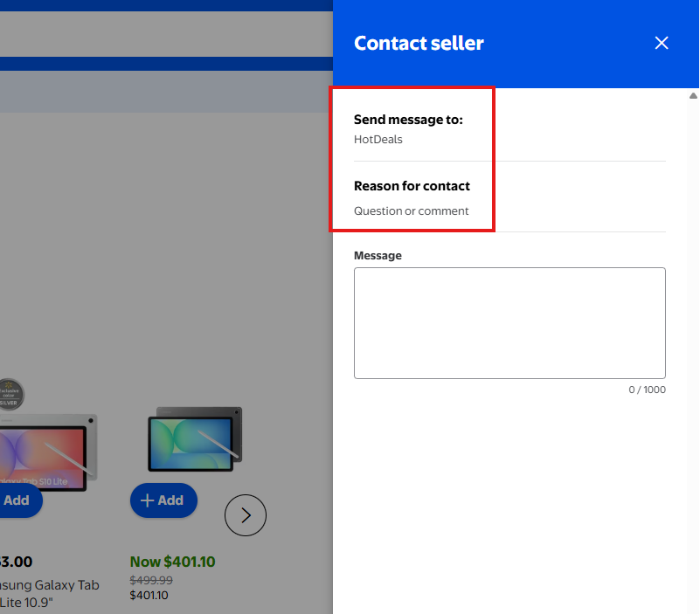Click the next arrow in product carousel

(x=245, y=515)
